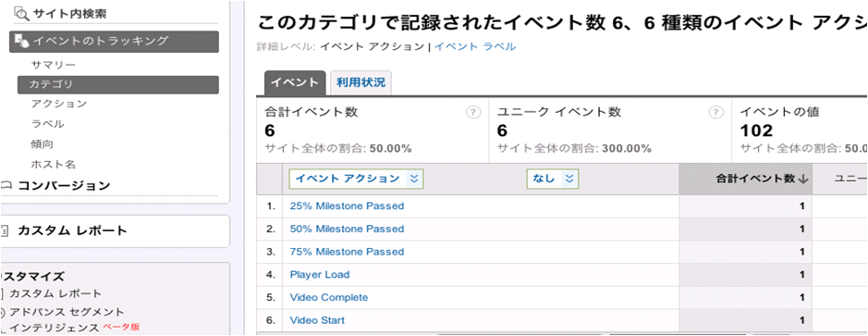
Task: Click help icon beside 合計イベント数
Action: pos(472,113)
